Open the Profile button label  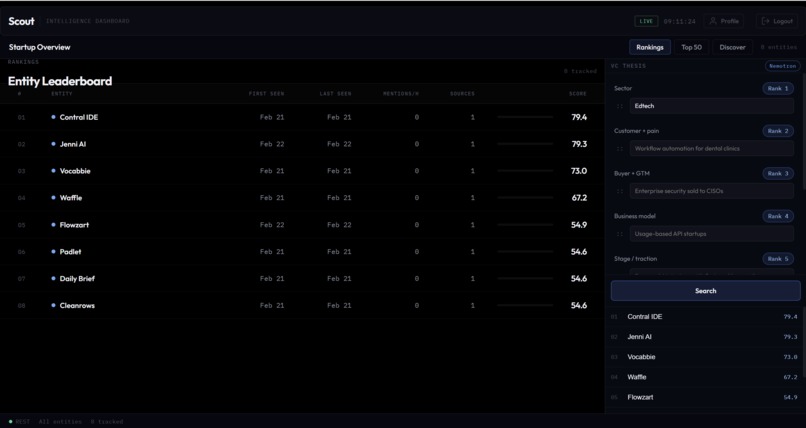tap(729, 21)
